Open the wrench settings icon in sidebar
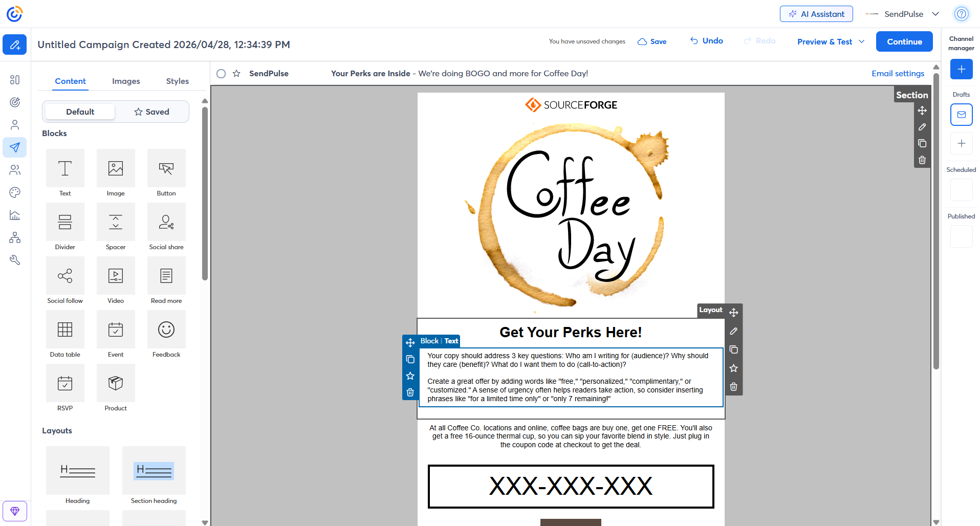 [x=15, y=260]
